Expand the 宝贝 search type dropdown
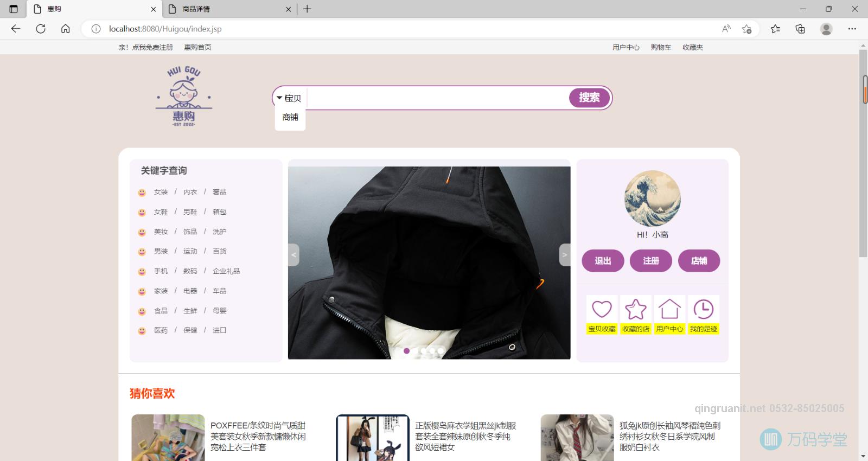 (x=289, y=98)
